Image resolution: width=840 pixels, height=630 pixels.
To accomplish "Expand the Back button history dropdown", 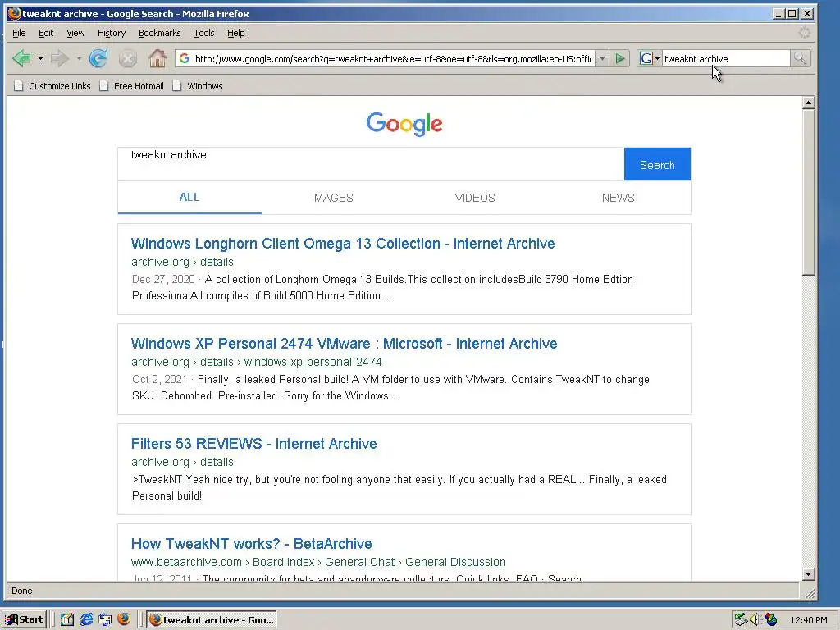I will tap(40, 58).
